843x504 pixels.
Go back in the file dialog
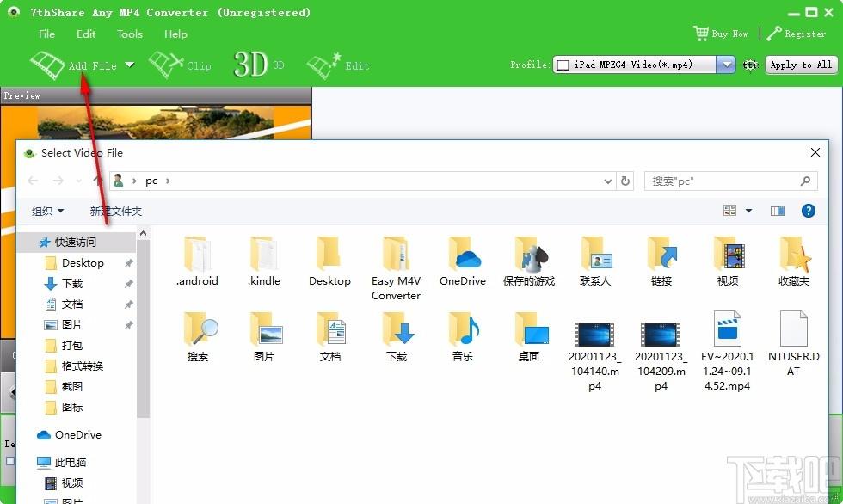point(33,181)
